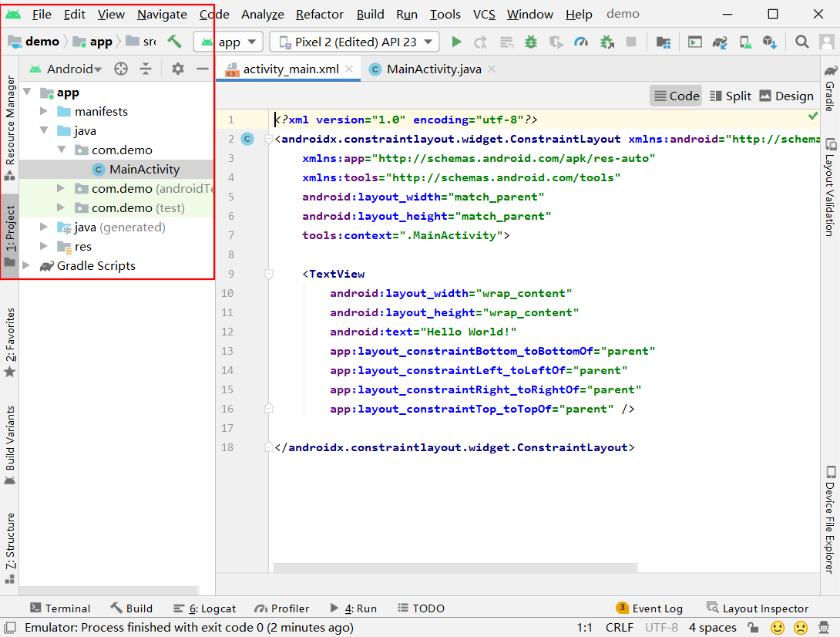Toggle the 1: Project tool window

tap(10, 236)
